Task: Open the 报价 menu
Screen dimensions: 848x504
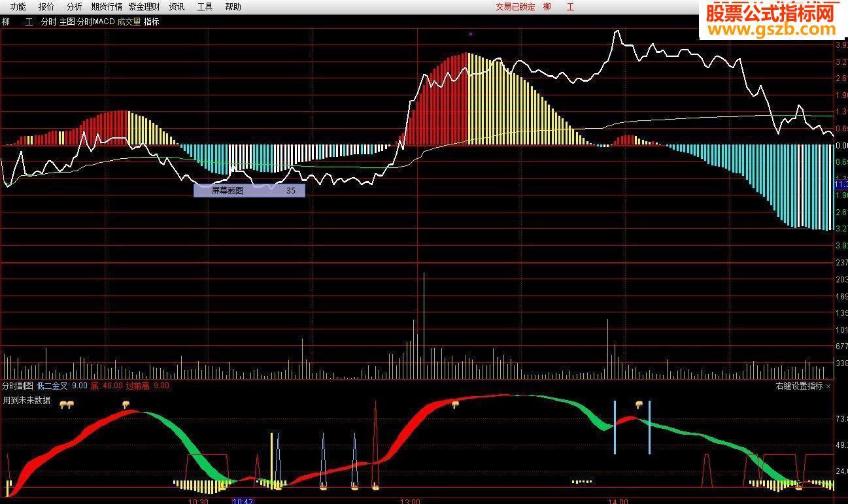Action: (x=46, y=7)
